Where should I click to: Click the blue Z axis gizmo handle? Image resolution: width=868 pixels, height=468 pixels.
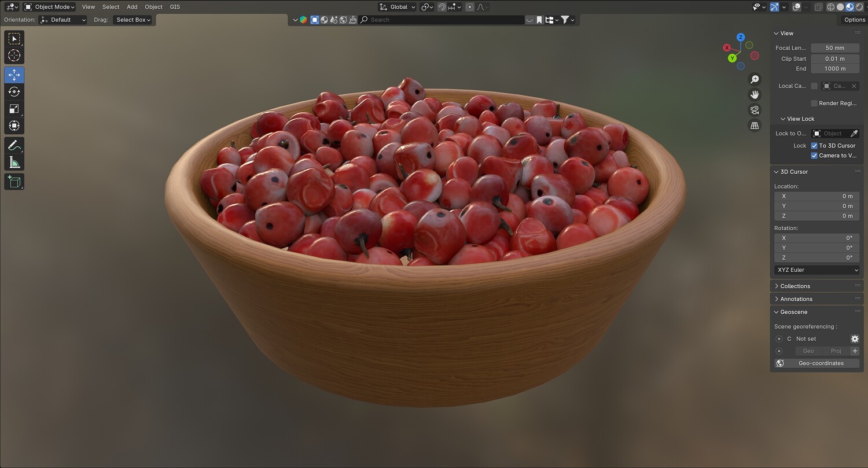741,37
